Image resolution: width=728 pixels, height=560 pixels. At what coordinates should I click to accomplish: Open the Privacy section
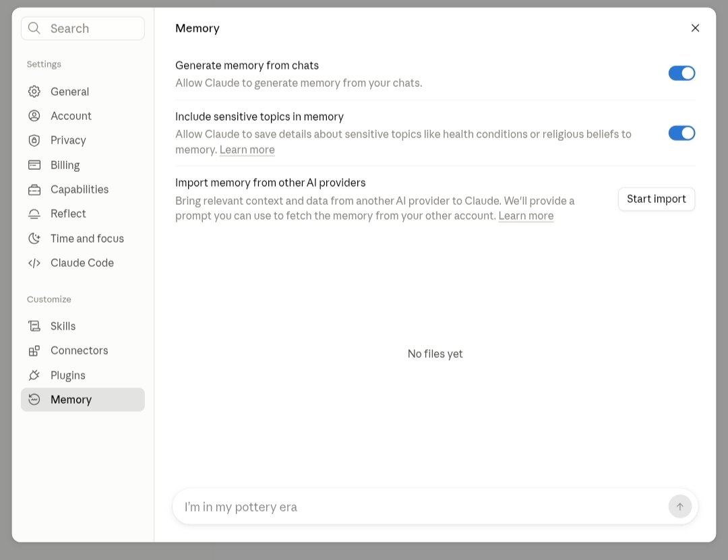(83, 140)
